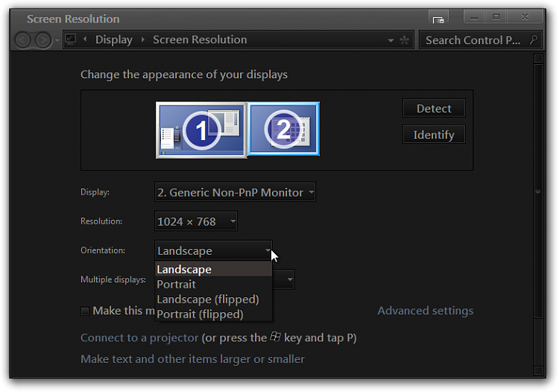Click the Control Panel icon in address bar
This screenshot has height=392, width=559.
point(71,39)
